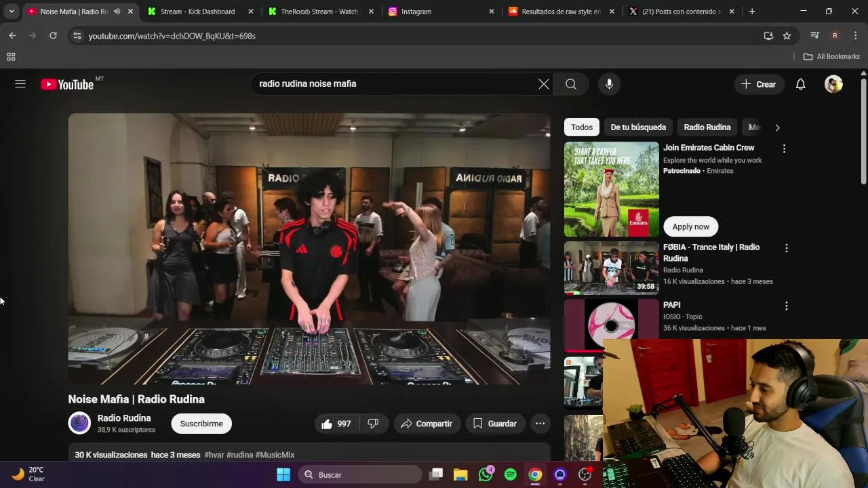The width and height of the screenshot is (868, 488).
Task: Open the Radio Rudina channel name link
Action: pyautogui.click(x=124, y=418)
